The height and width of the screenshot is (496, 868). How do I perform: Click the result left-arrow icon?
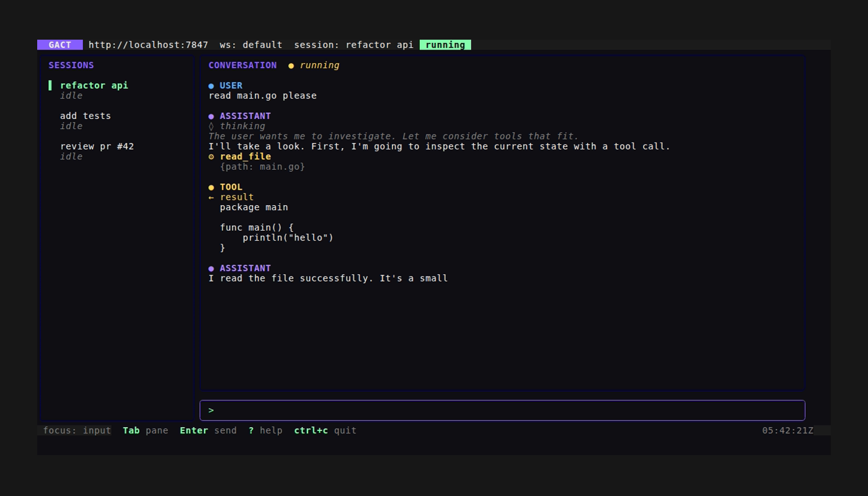211,197
